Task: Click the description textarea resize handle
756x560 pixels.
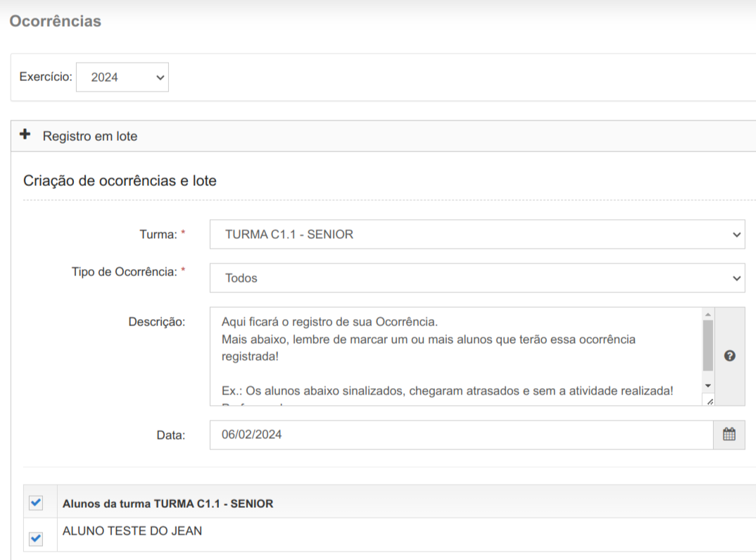Action: tap(709, 401)
